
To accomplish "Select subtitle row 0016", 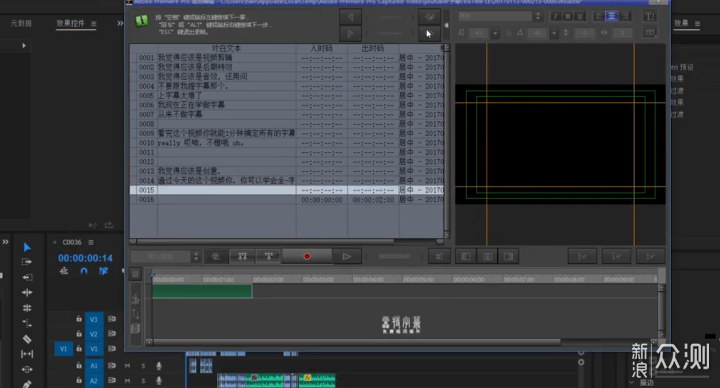I will [x=287, y=200].
